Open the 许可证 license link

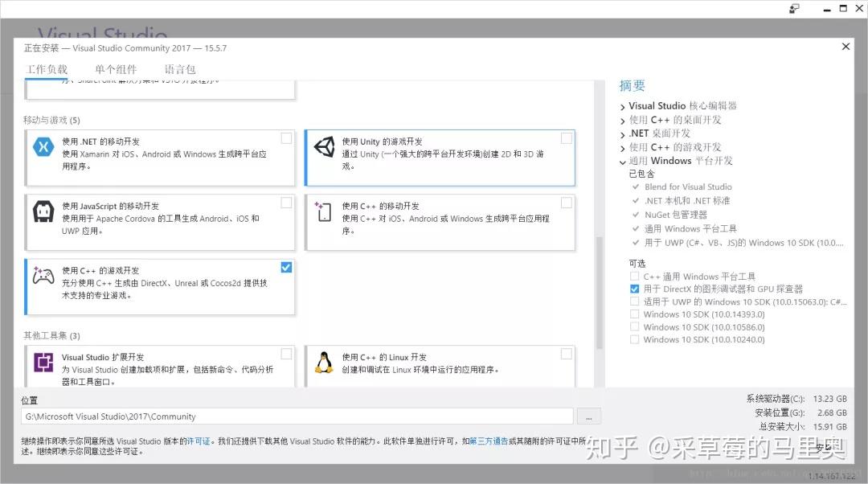[199, 441]
